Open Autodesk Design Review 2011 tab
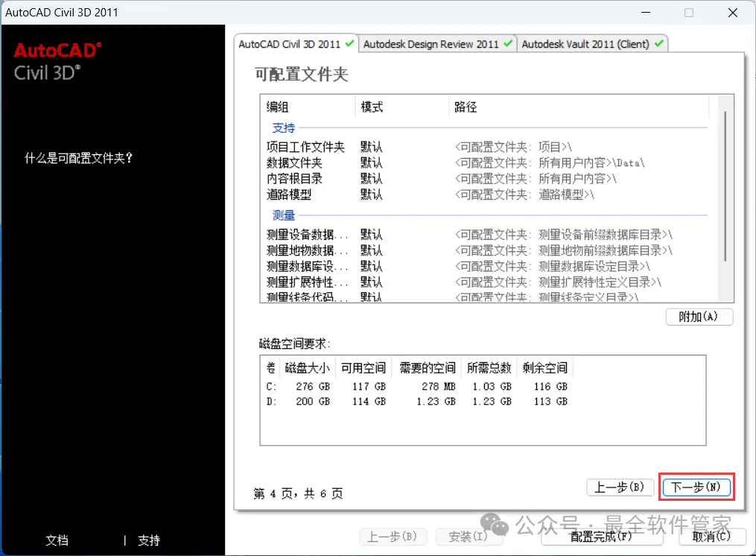Viewport: 756px width, 556px height. click(x=437, y=44)
